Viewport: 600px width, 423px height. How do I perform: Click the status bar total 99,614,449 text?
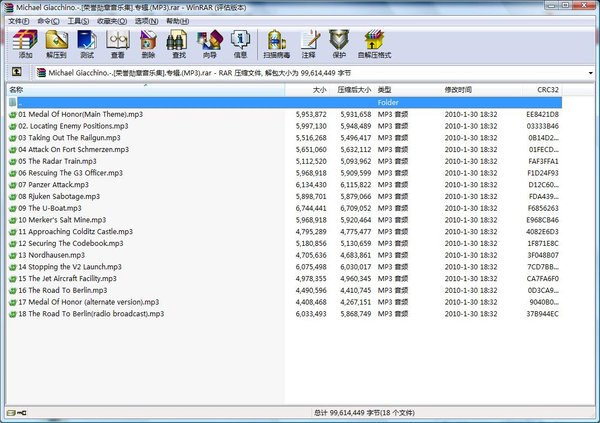[x=364, y=413]
